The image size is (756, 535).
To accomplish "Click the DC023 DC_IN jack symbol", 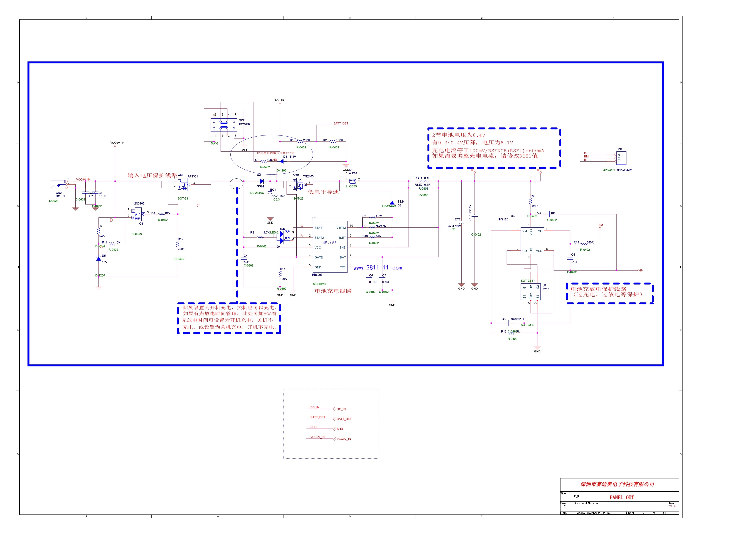I will [59, 184].
